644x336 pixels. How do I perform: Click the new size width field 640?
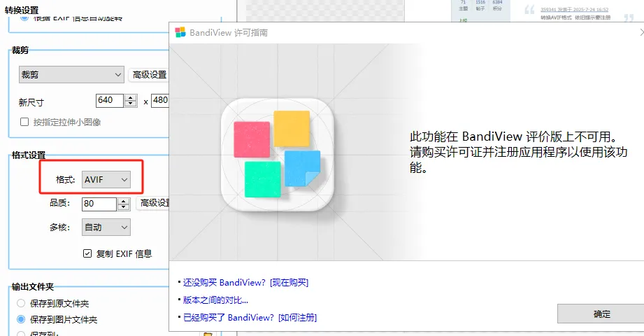(110, 100)
